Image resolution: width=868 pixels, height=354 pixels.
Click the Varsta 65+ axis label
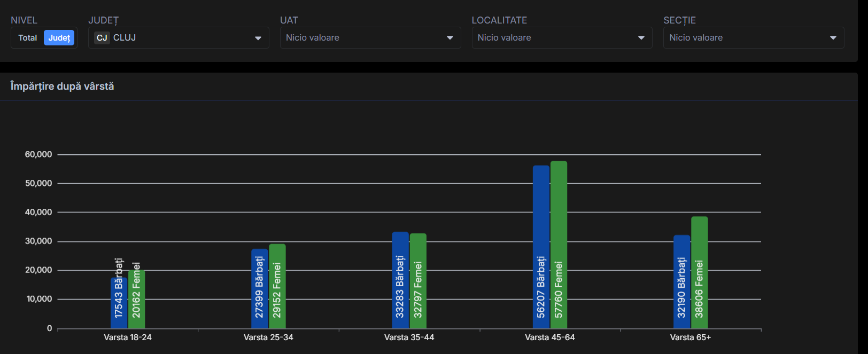(691, 337)
